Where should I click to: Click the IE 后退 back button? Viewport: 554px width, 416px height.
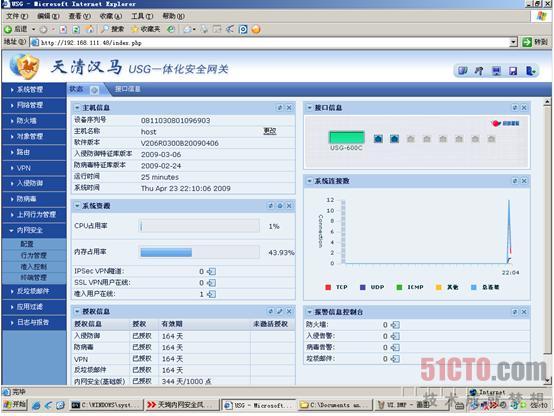(16, 29)
